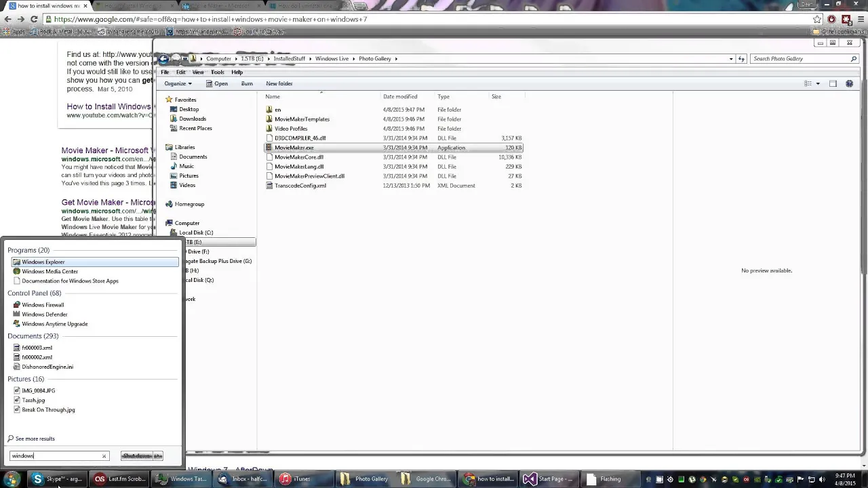Click Chrome's reload page icon

pos(34,19)
